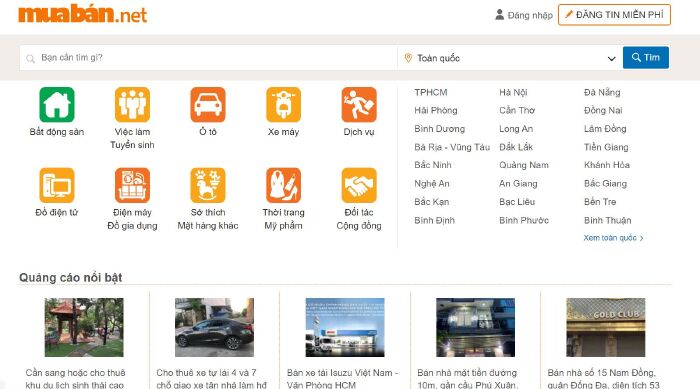Expand the Xem toàn quốc chevron link
The height and width of the screenshot is (389, 700).
click(x=613, y=238)
